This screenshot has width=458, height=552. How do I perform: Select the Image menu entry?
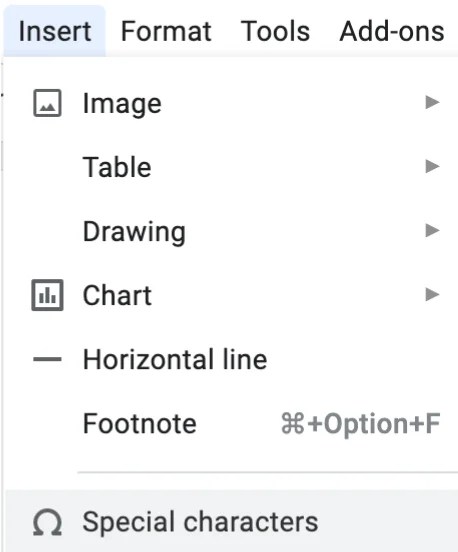pos(231,103)
